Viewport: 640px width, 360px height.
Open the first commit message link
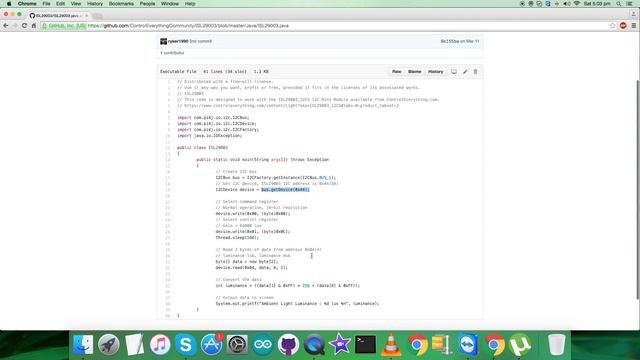tap(200, 41)
